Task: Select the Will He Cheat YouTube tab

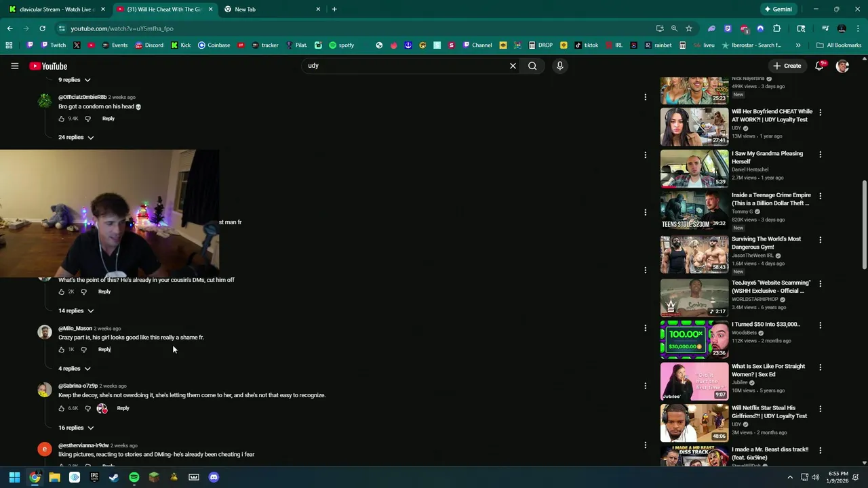Action: pos(164,9)
